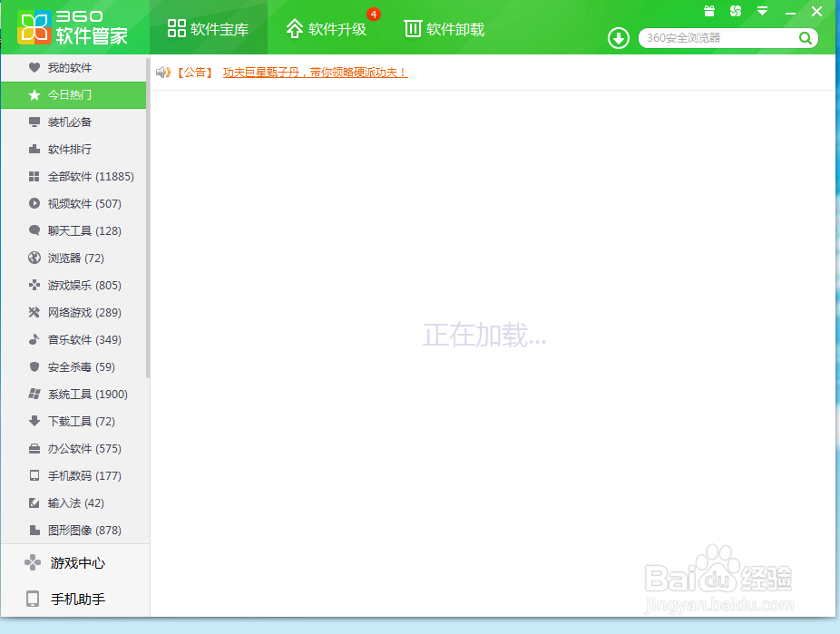Close the 360 软件管家 window
The image size is (840, 634).
coord(816,11)
